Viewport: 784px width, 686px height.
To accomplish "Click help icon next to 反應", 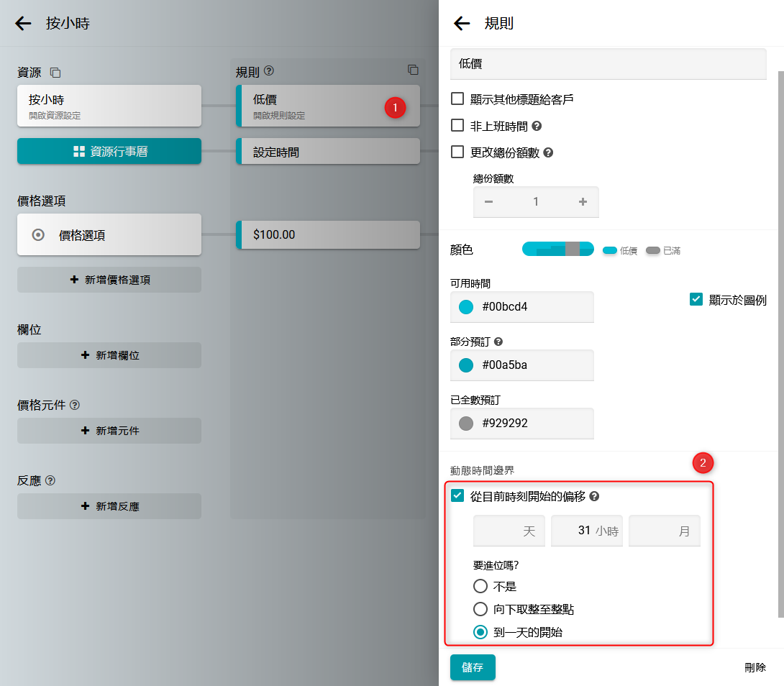I will (x=50, y=480).
